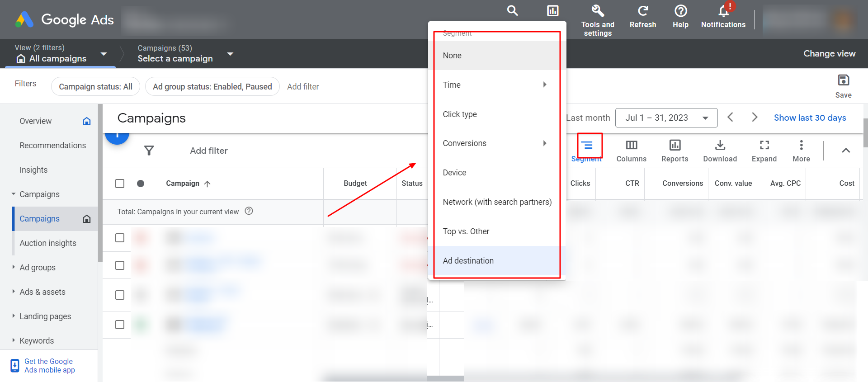
Task: Open Get the Google Ads mobile app link
Action: coord(49,366)
